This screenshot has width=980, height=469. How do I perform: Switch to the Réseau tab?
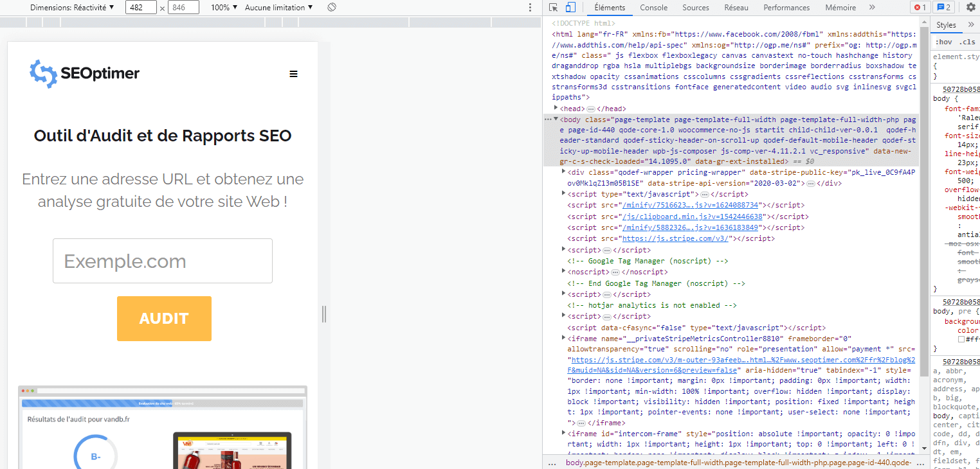pyautogui.click(x=736, y=8)
